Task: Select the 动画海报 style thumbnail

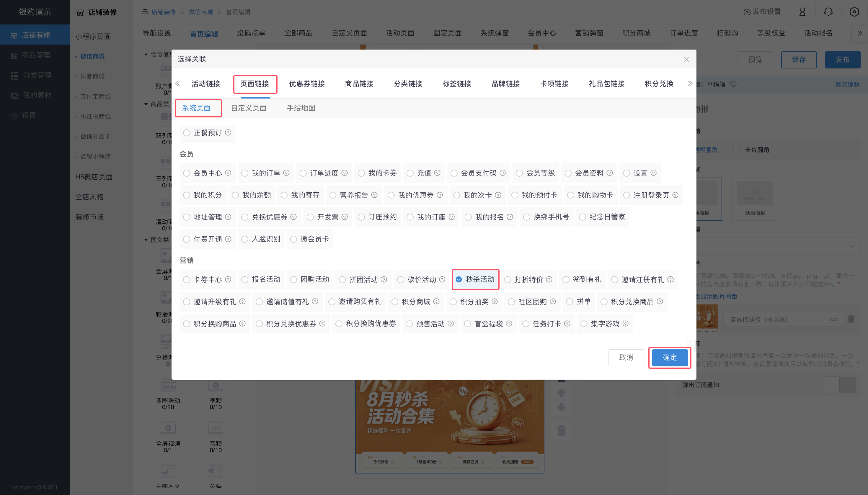Action: coord(755,199)
